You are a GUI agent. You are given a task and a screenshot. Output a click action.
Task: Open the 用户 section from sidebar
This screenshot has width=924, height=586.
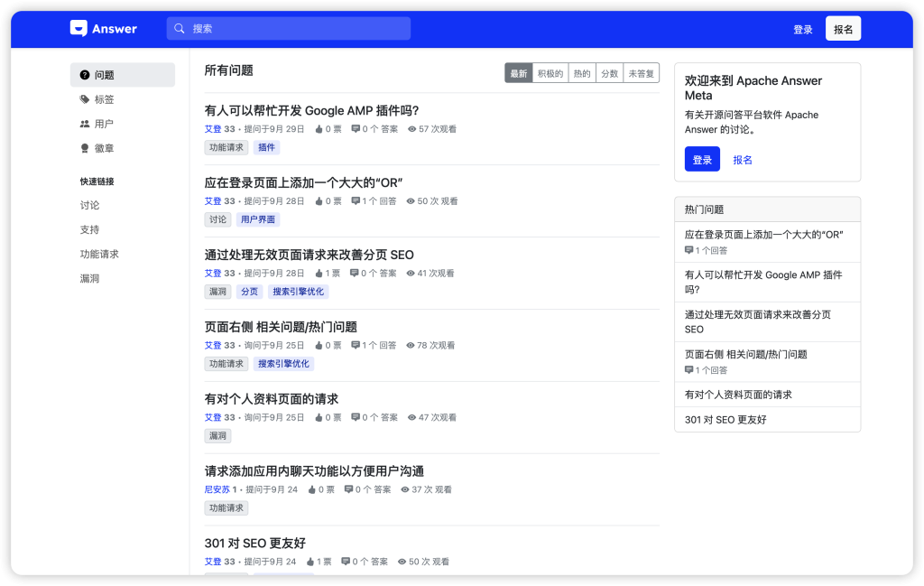(85, 124)
